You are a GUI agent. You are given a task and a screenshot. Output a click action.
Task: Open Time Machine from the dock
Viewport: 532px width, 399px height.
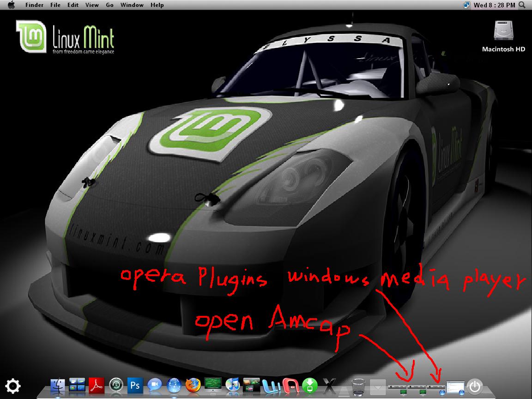tap(116, 386)
